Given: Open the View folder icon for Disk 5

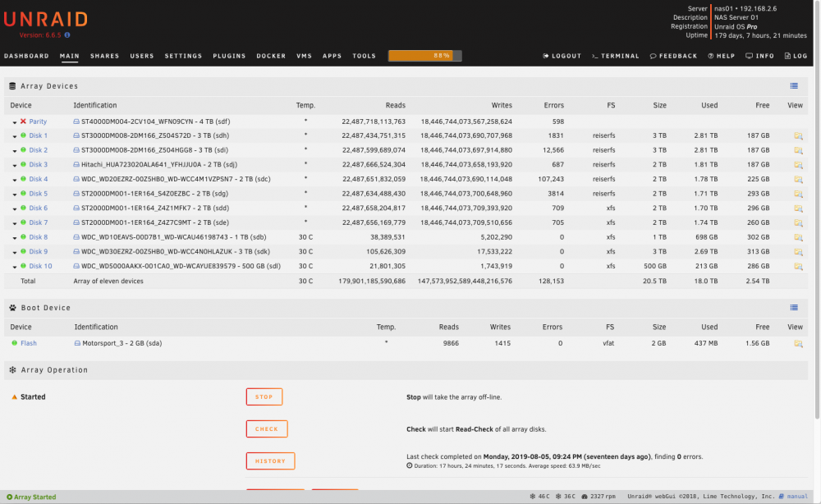Looking at the screenshot, I should click(798, 194).
